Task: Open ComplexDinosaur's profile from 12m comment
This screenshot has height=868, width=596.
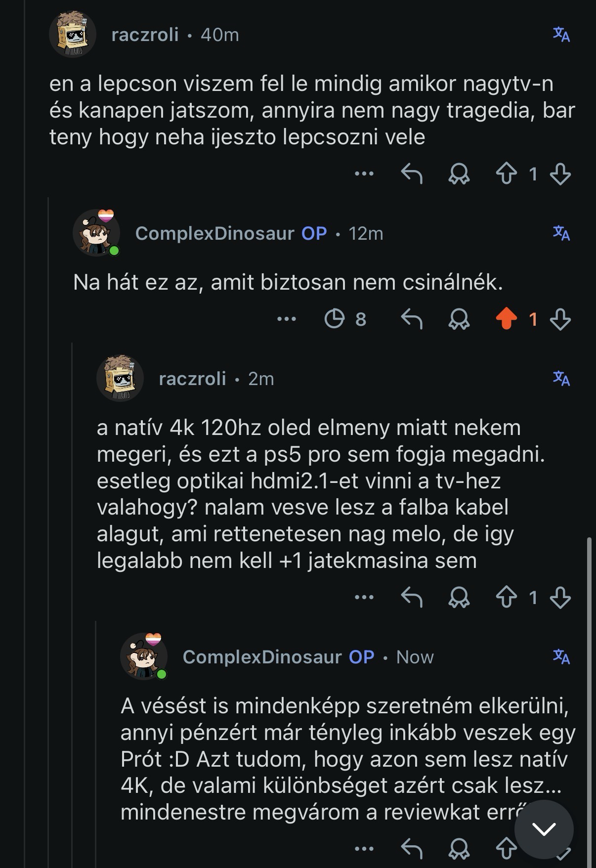Action: tap(214, 233)
